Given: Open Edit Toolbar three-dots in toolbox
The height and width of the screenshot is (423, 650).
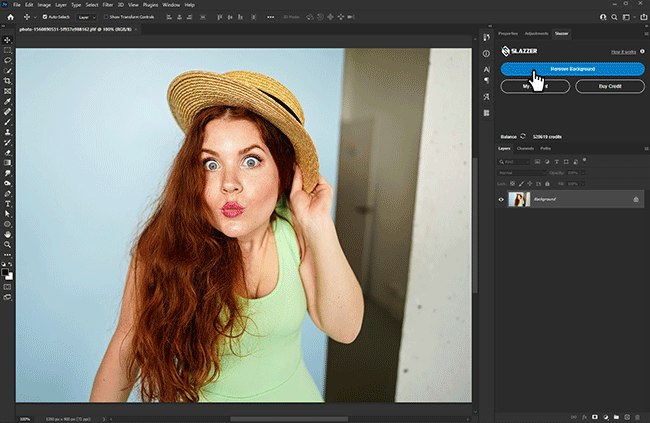Looking at the screenshot, I should pos(7,255).
